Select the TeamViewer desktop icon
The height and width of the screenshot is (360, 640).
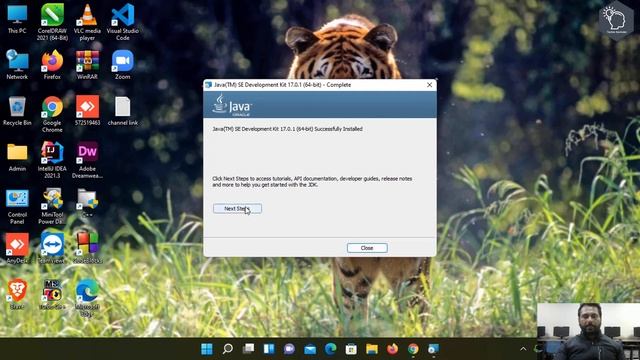pyautogui.click(x=52, y=249)
